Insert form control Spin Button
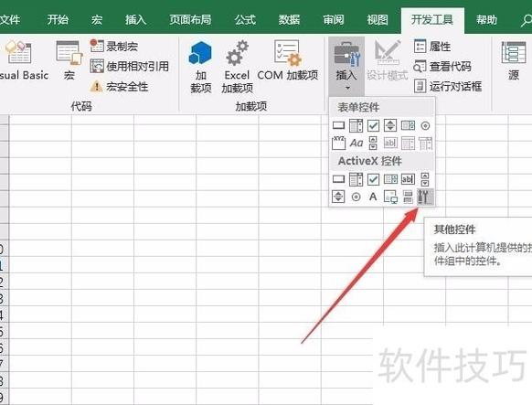The image size is (532, 405). tap(390, 126)
